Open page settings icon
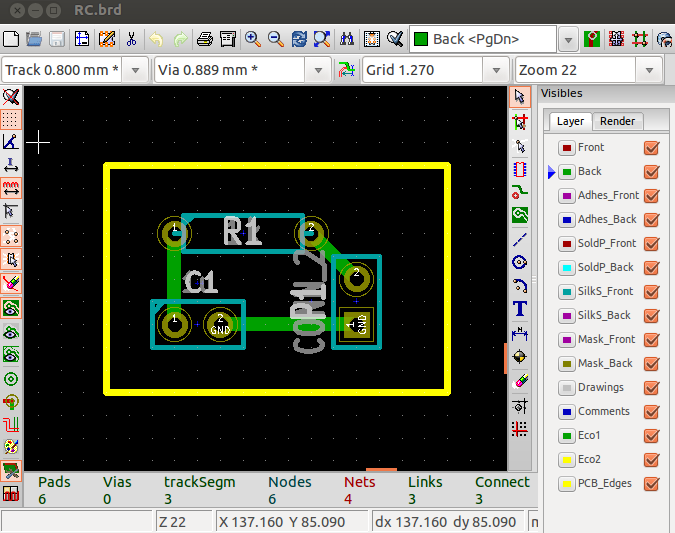This screenshot has height=533, width=675. (x=82, y=39)
